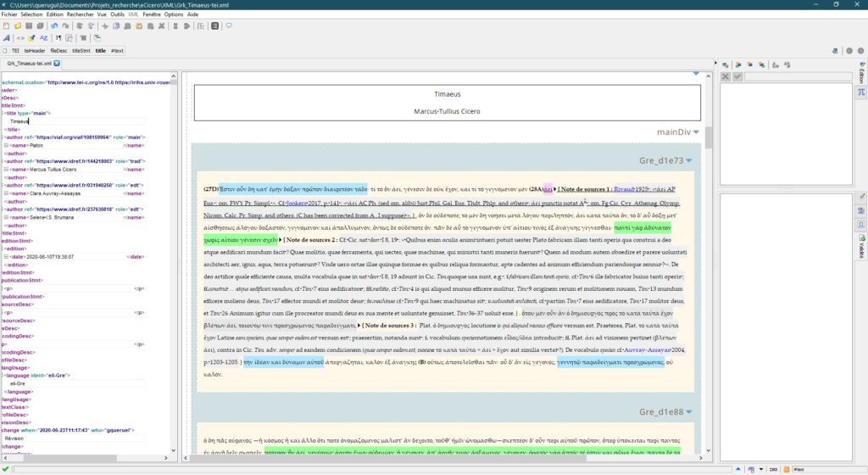Expand Note de sources 2 triangle
The image size is (868, 475).
coord(280,240)
